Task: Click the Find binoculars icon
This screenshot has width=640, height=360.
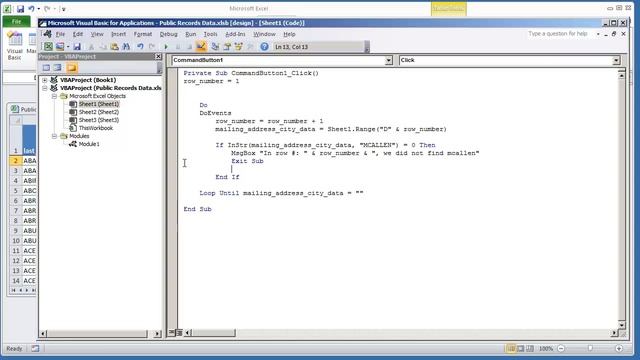Action: [x=126, y=47]
